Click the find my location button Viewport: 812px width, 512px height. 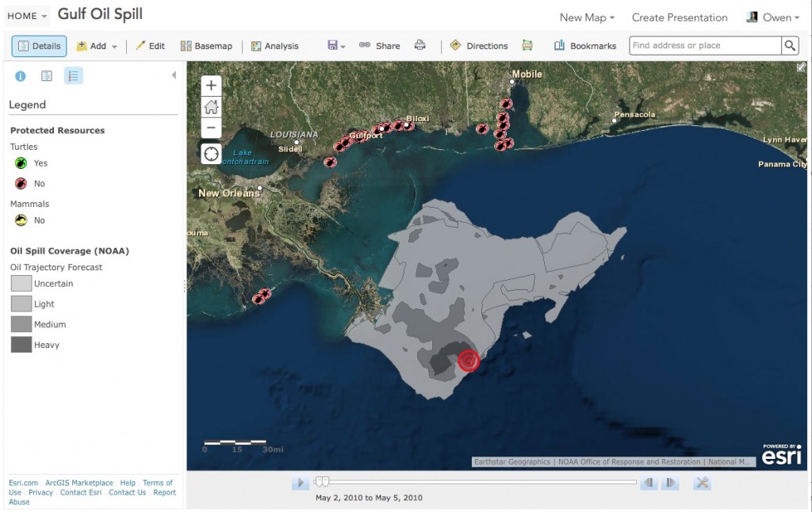click(x=211, y=154)
